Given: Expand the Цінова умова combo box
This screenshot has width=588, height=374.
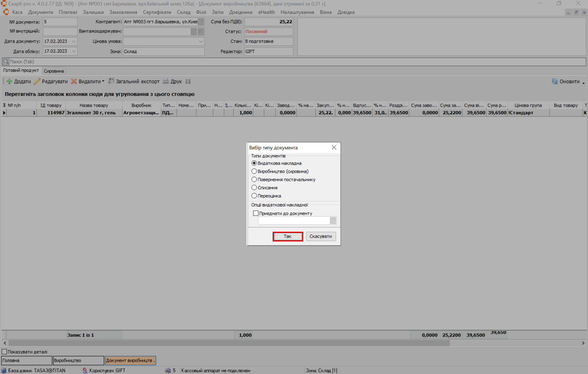Looking at the screenshot, I should point(201,41).
